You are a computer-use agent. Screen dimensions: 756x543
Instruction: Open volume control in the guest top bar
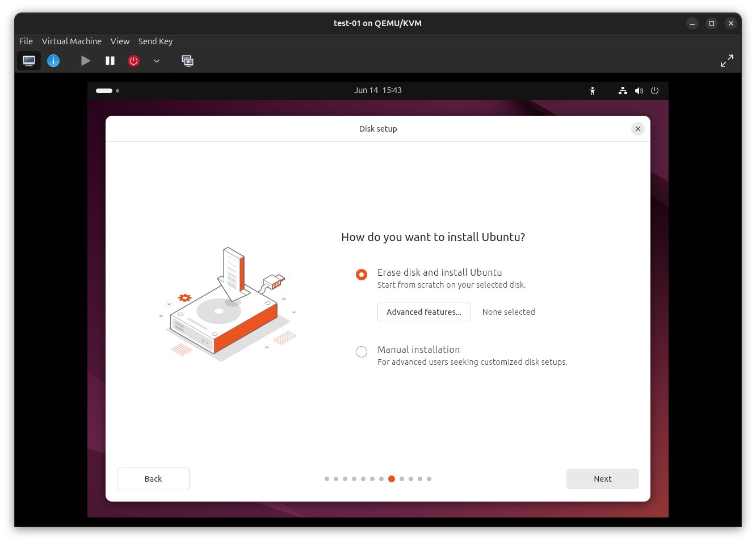(639, 90)
